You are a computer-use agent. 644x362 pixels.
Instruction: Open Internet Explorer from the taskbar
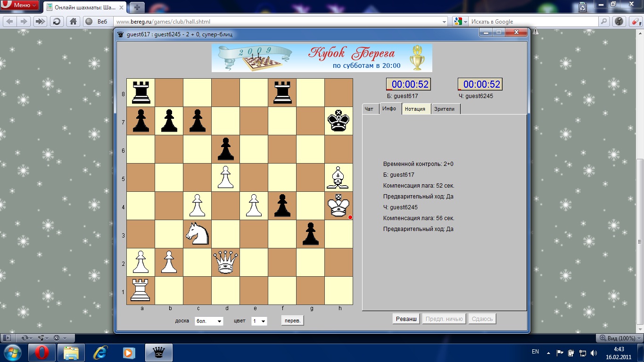(100, 352)
